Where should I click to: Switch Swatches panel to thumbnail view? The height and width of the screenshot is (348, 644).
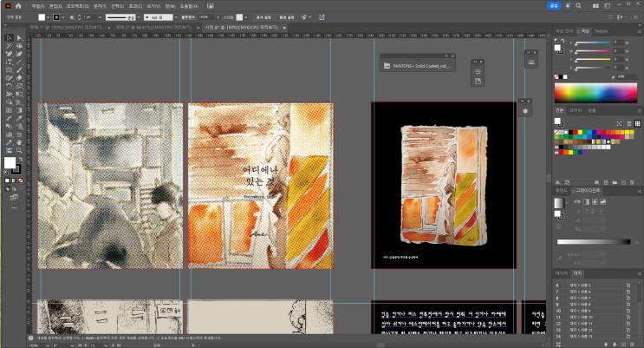pos(637,123)
